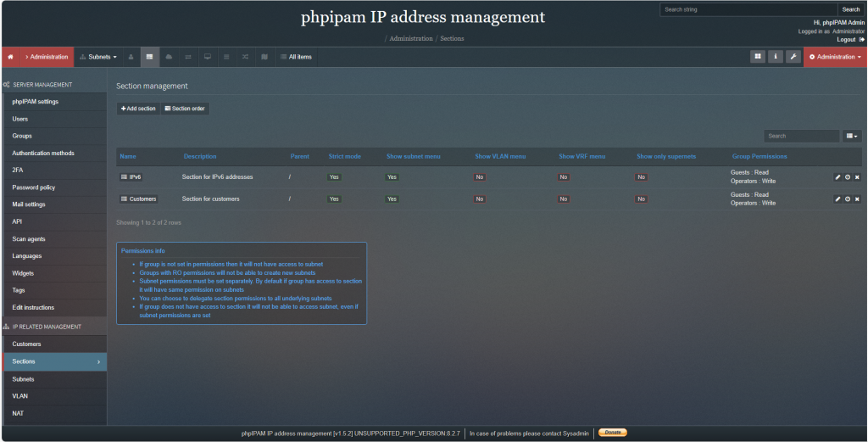This screenshot has width=868, height=442.
Task: Open the stacked-lines list icon in navbar
Action: pyautogui.click(x=226, y=57)
